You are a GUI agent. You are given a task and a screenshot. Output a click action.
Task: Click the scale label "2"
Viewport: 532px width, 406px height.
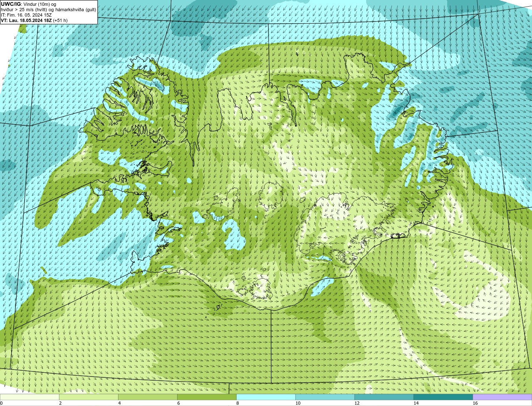60,403
